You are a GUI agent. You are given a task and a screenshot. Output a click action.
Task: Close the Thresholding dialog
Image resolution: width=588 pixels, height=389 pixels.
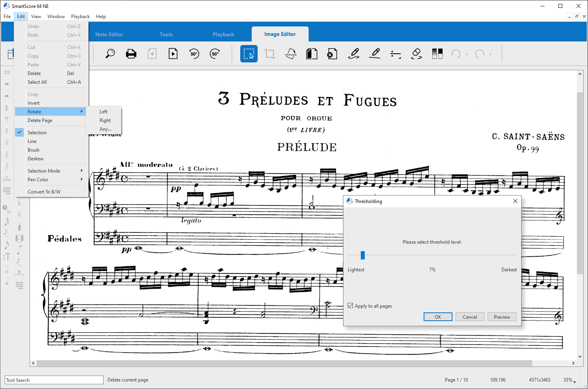(515, 201)
